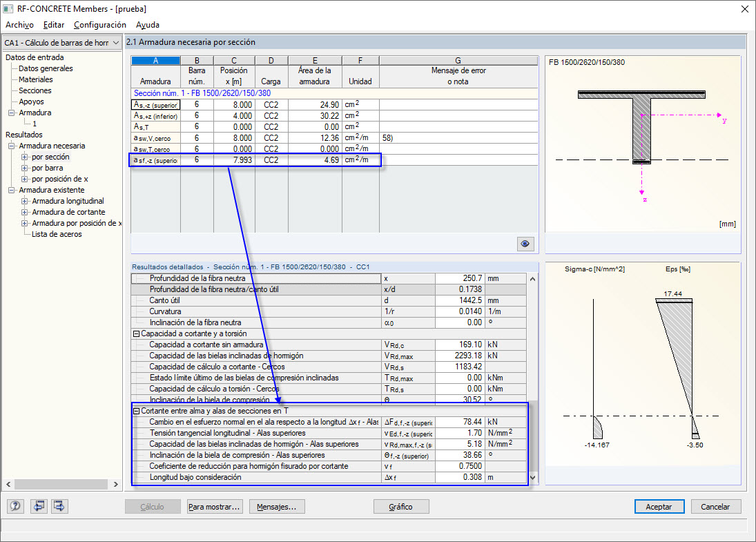The width and height of the screenshot is (756, 542).
Task: Close the RF-CONCRETE Members window
Action: point(744,9)
